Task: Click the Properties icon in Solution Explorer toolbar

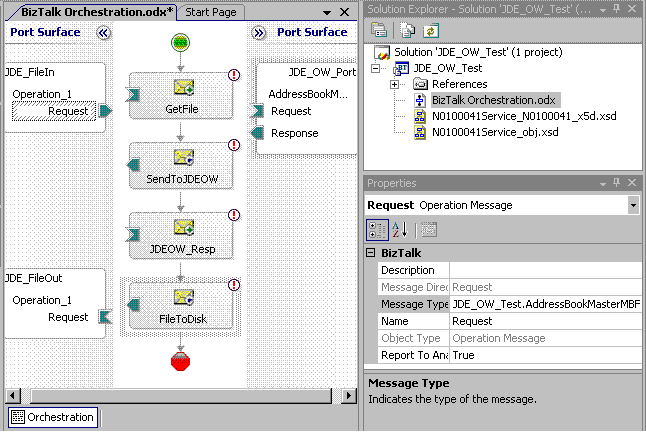Action: [379, 30]
